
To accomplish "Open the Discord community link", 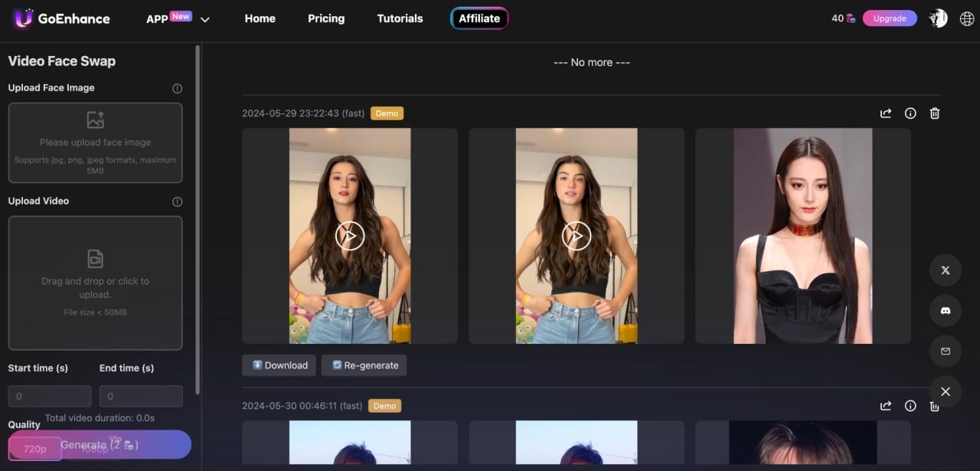I will point(946,310).
